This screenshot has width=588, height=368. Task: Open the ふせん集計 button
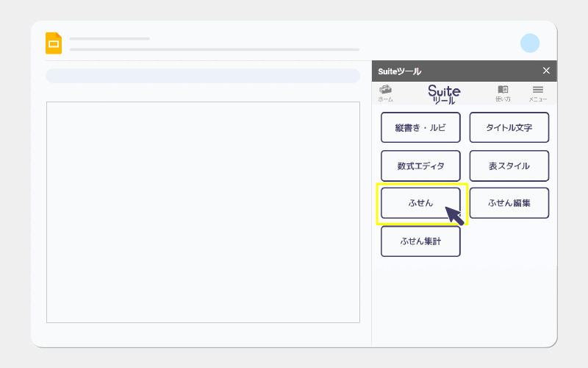(x=420, y=241)
